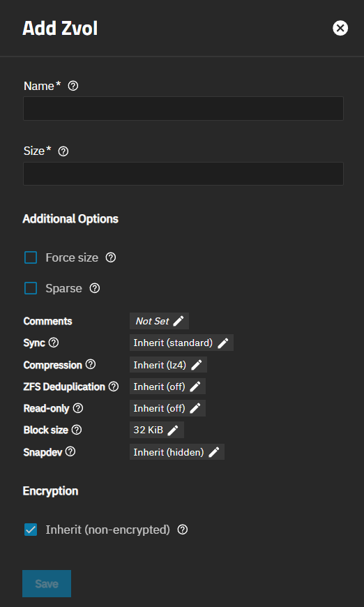Image resolution: width=364 pixels, height=607 pixels.
Task: Close the Add Zvol panel
Action: point(340,29)
